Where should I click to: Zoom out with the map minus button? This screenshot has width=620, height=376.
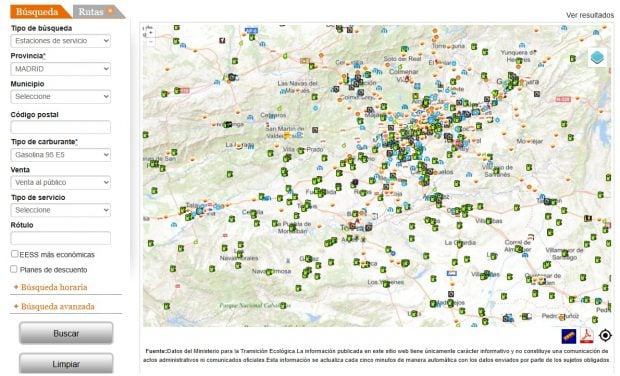tap(150, 41)
